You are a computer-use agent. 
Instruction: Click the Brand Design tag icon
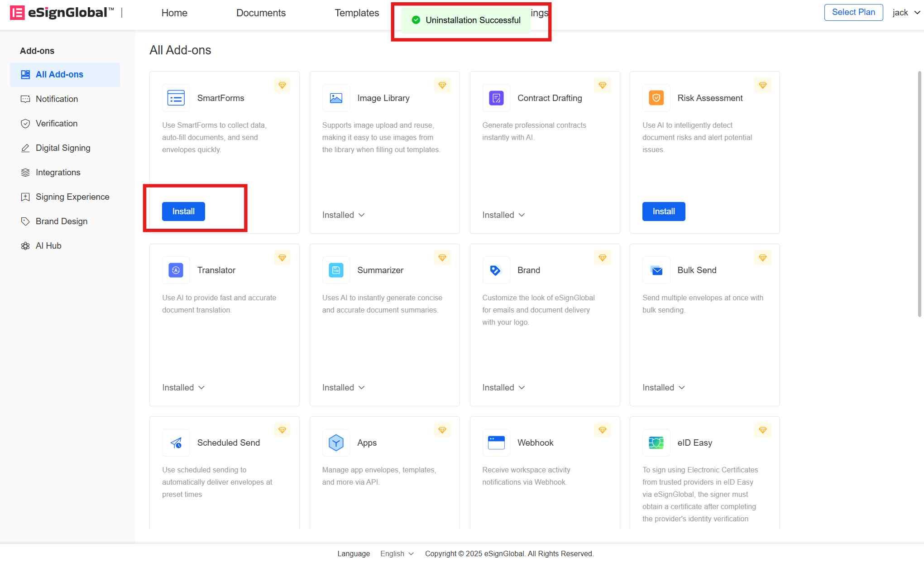click(25, 221)
